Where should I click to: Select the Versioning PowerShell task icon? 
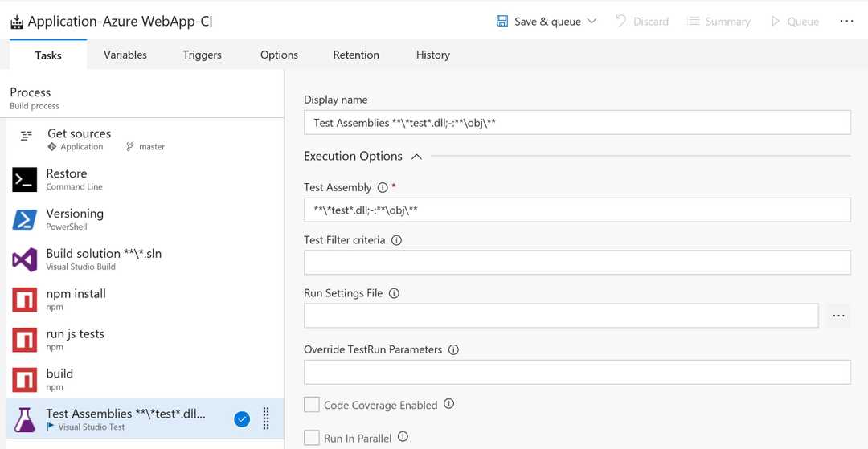tap(25, 219)
